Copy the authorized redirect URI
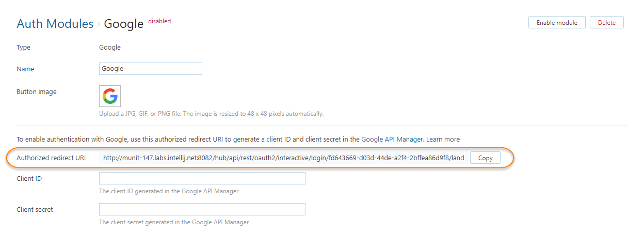This screenshot has height=232, width=644. [485, 158]
